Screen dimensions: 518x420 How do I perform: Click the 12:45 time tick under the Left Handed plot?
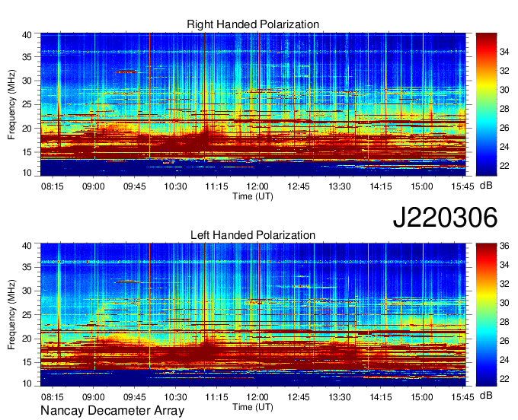pos(299,397)
